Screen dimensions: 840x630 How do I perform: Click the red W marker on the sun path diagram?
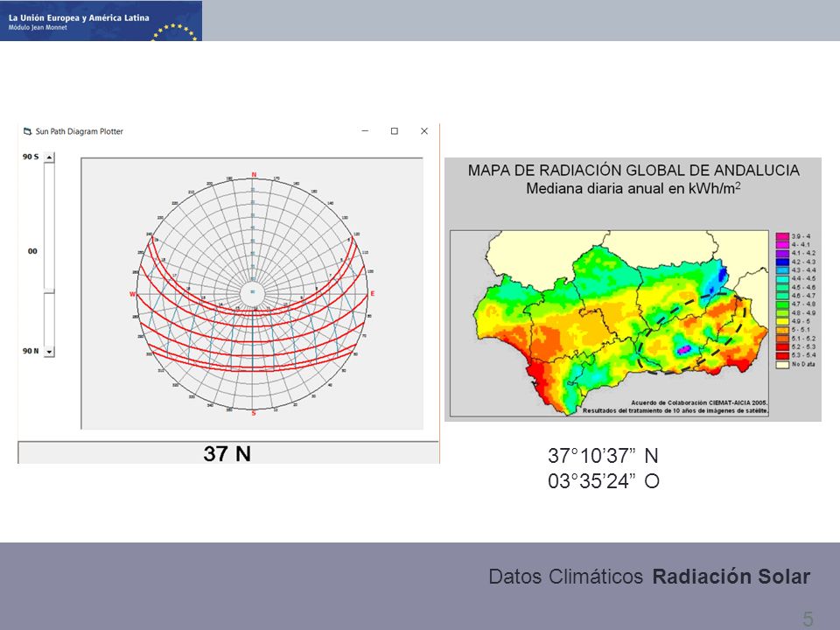[132, 294]
